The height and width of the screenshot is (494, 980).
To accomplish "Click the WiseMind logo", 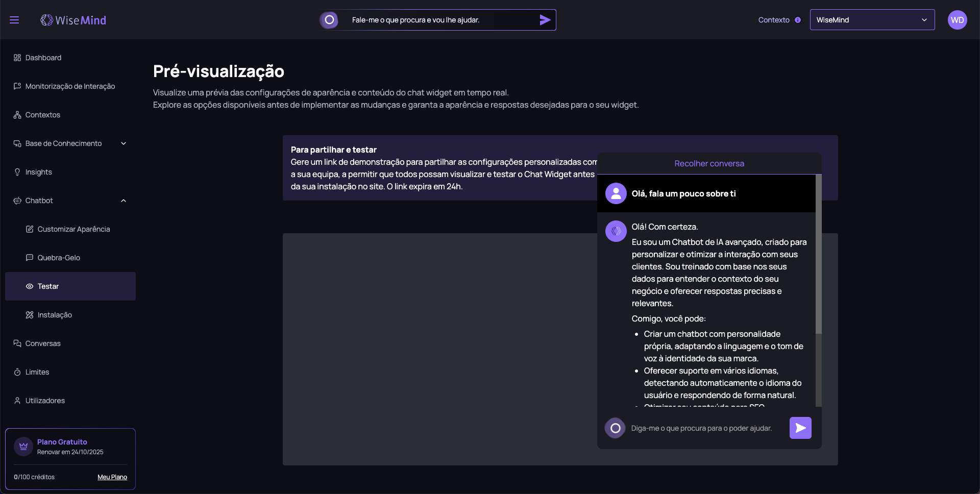I will (x=73, y=20).
